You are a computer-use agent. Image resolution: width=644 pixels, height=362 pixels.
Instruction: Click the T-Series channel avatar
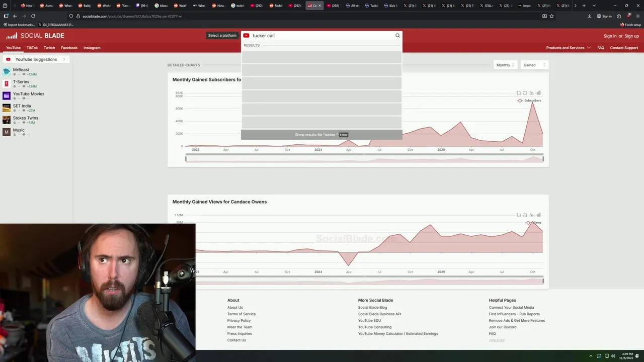coord(7,84)
